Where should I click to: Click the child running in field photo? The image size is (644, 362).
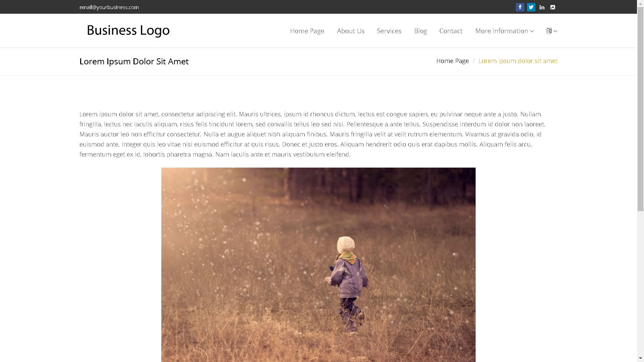click(318, 265)
